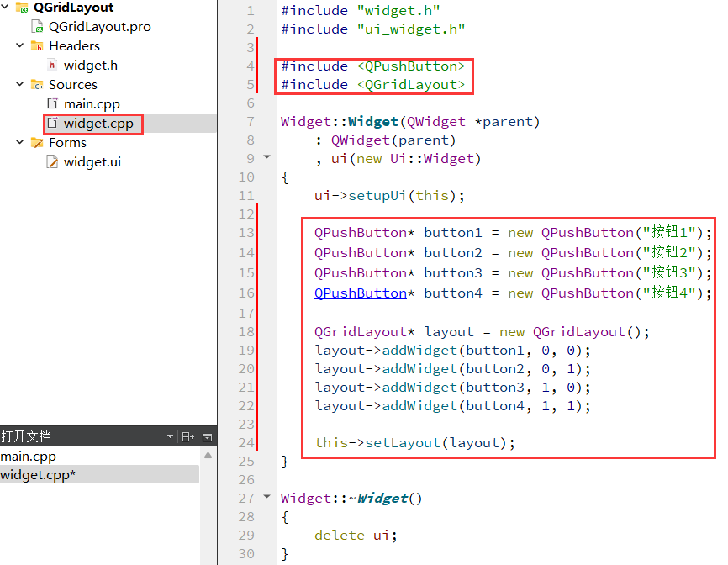Click the 打开文档 panel title
This screenshot has height=565, width=728.
click(26, 436)
